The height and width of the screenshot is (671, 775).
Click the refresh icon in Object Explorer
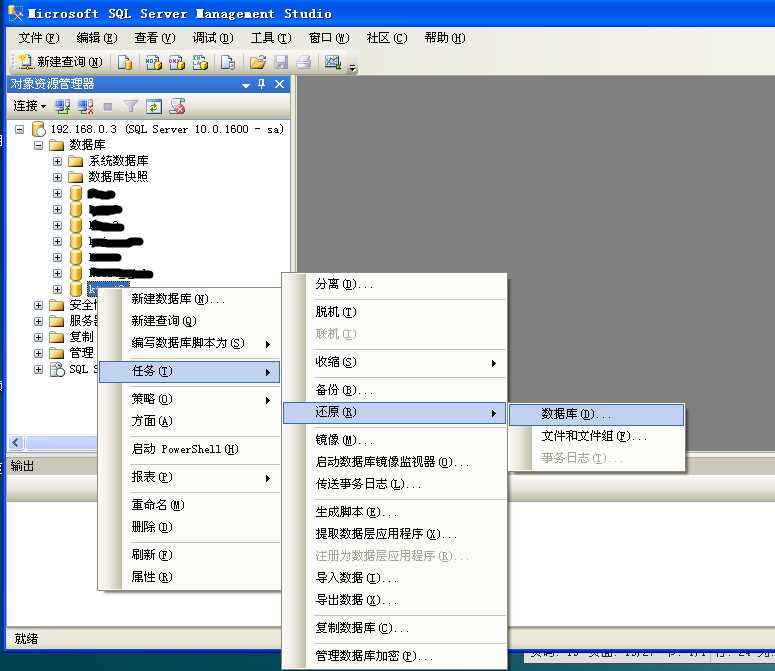[x=154, y=106]
